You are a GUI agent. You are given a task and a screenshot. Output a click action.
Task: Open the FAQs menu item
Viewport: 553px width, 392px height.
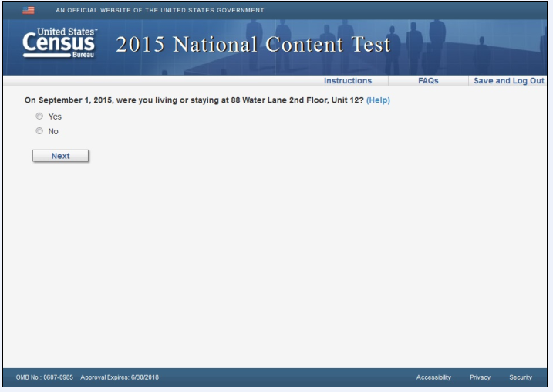(428, 81)
